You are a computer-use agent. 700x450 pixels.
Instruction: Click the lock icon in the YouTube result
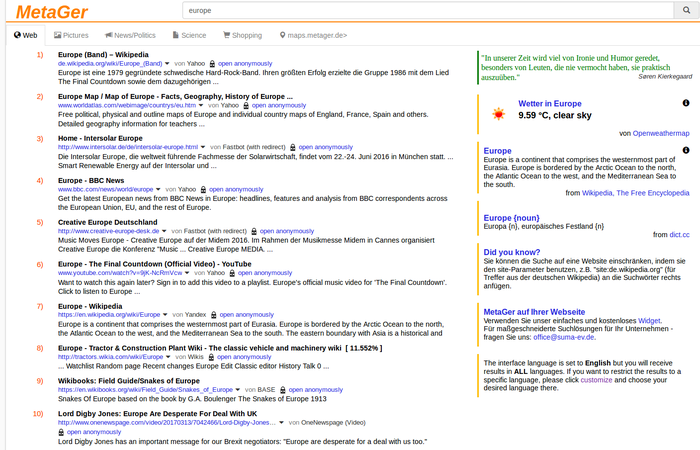tap(232, 273)
